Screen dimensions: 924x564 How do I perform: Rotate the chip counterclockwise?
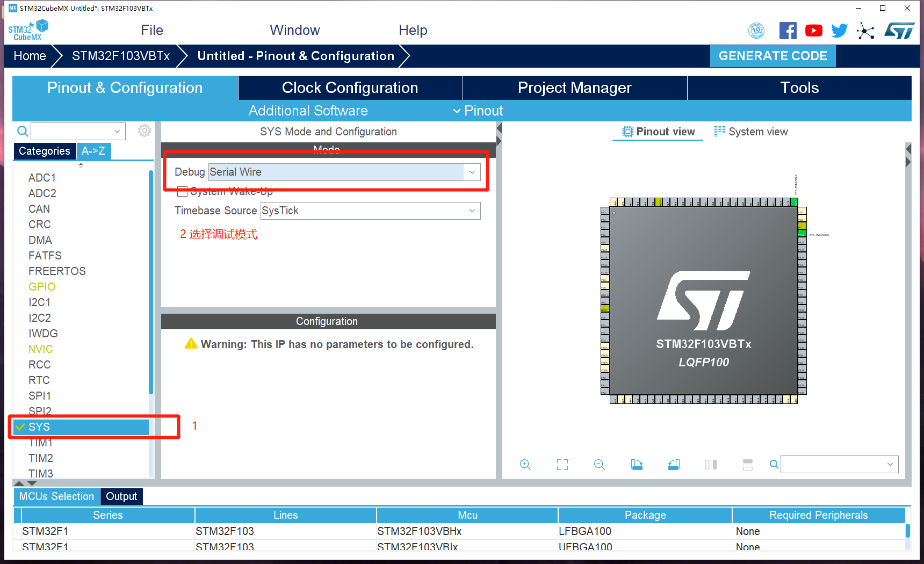click(674, 465)
